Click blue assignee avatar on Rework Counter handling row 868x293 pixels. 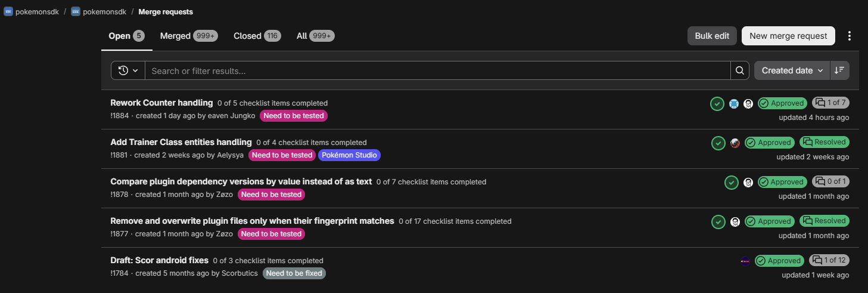[734, 104]
